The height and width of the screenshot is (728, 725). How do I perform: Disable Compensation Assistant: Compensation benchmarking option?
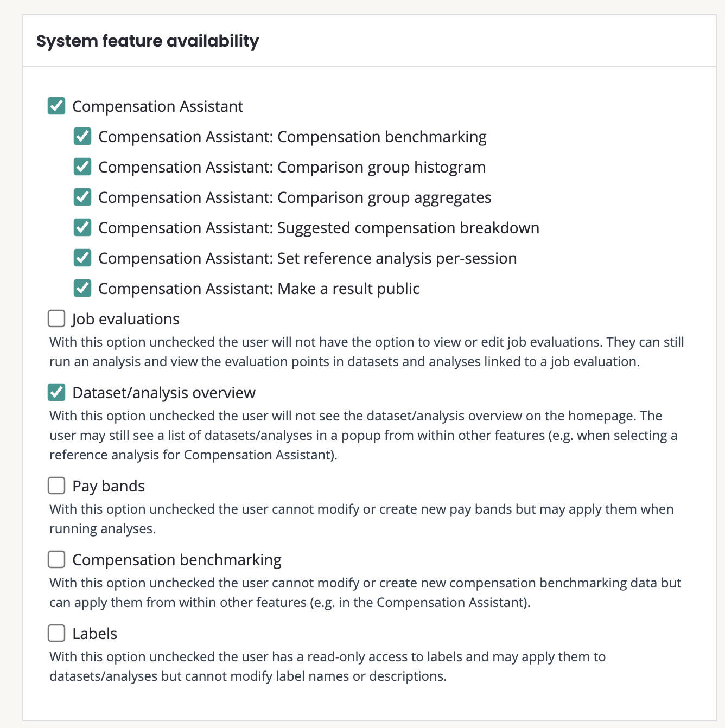point(82,137)
